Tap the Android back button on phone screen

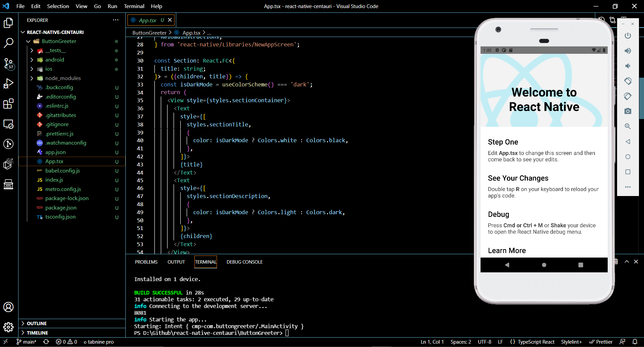click(507, 265)
